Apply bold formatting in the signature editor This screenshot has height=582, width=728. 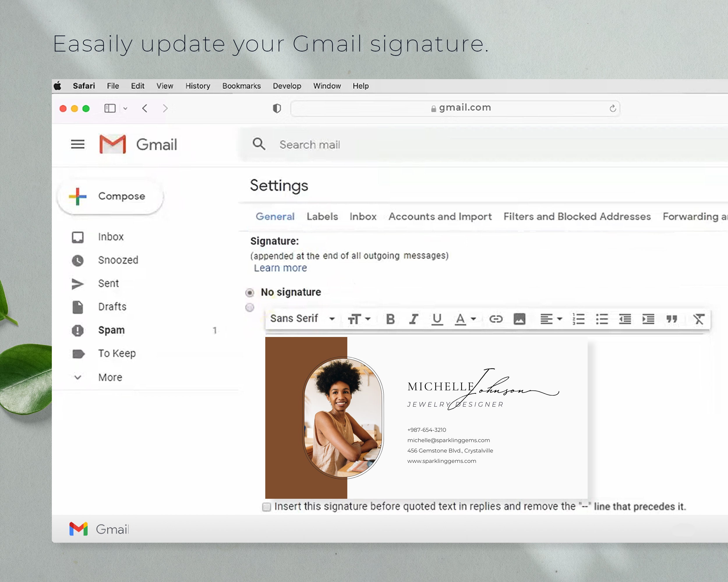point(391,319)
